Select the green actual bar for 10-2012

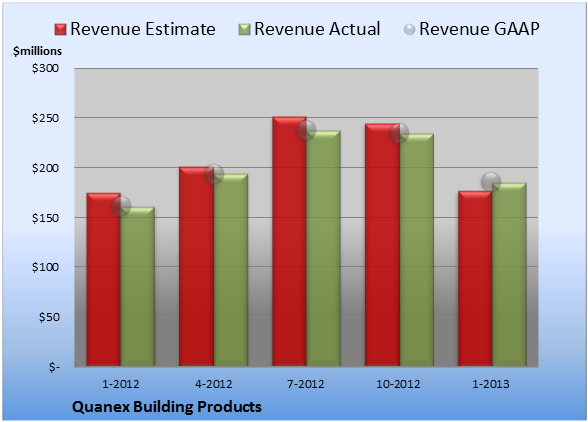point(417,250)
